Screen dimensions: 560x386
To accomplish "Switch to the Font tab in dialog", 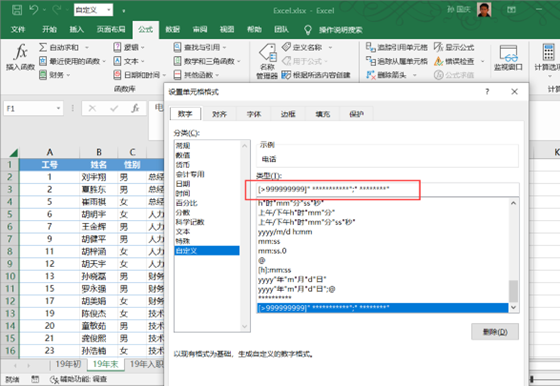I will point(254,114).
